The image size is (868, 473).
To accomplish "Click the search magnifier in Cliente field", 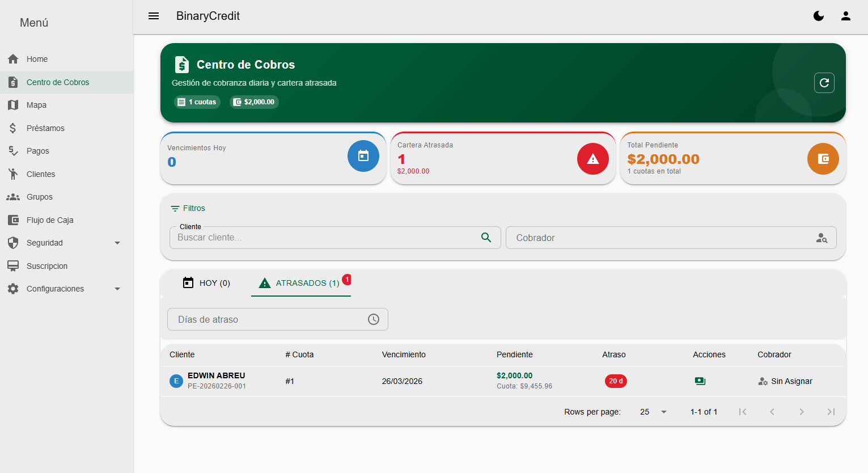I will (486, 238).
